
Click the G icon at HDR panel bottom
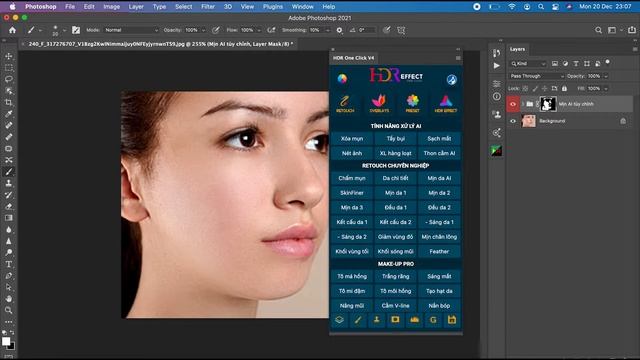click(433, 320)
